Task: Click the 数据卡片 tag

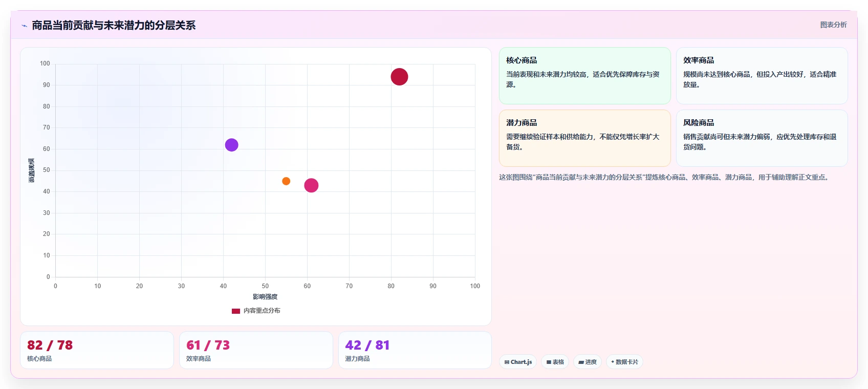Action: pos(624,362)
